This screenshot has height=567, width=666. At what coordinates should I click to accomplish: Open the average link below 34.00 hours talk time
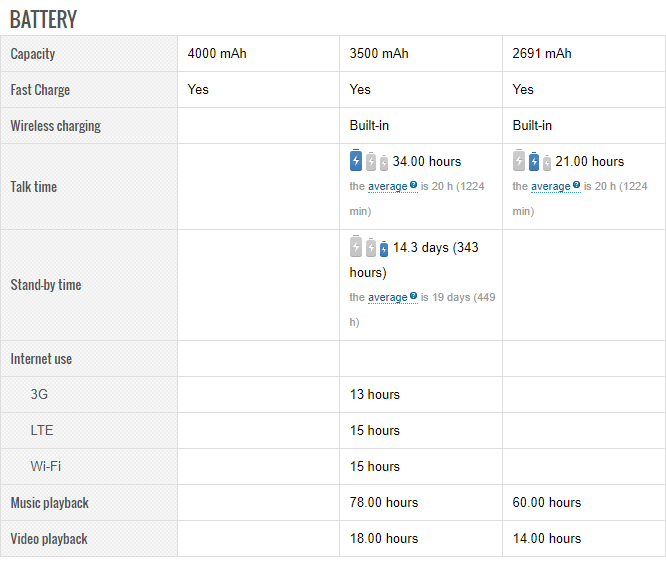pos(387,186)
